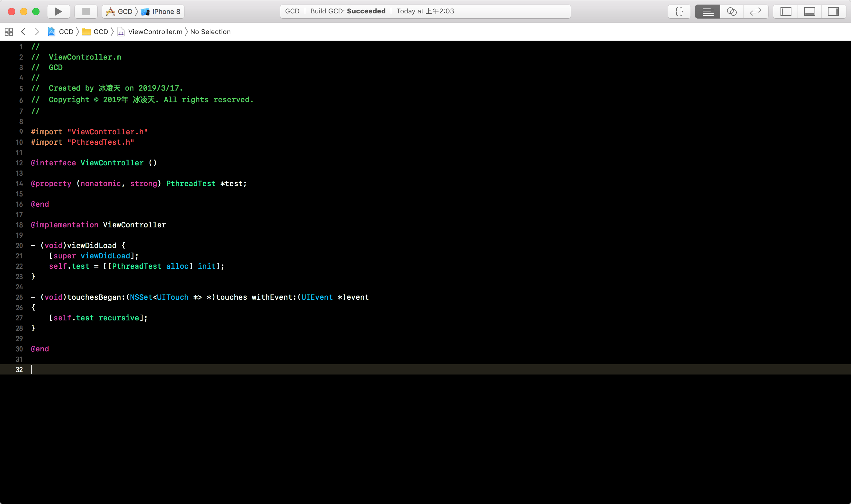Click the [super viewDidLoad] call
The image size is (851, 504).
pyautogui.click(x=94, y=256)
